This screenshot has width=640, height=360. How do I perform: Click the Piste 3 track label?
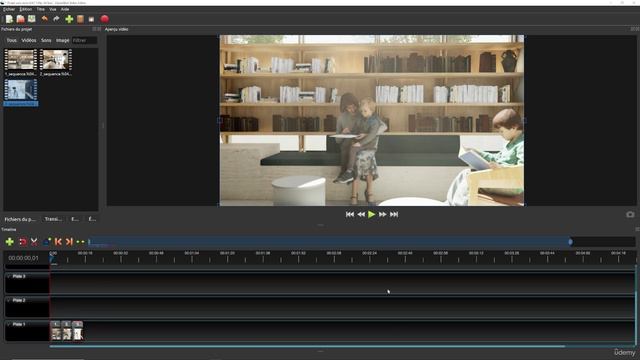click(19, 276)
